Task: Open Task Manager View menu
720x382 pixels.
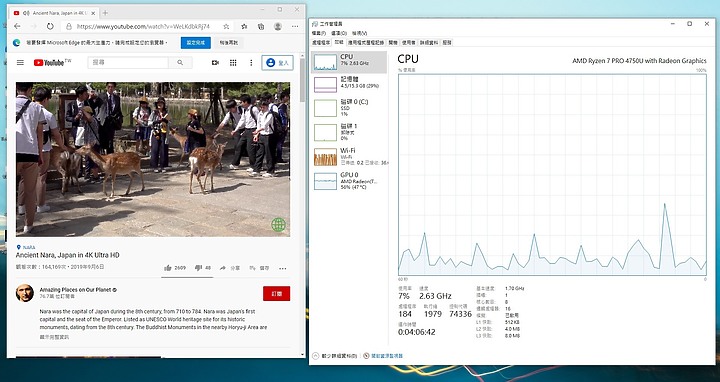Action: click(360, 33)
